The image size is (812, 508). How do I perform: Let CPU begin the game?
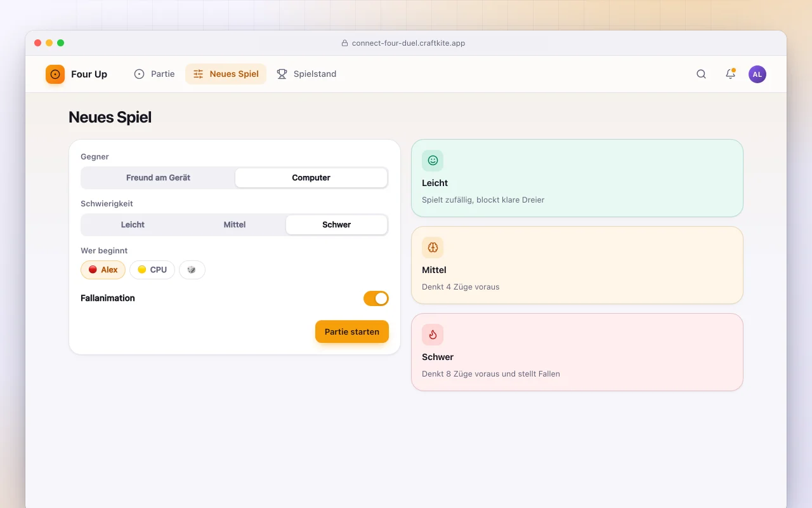152,270
